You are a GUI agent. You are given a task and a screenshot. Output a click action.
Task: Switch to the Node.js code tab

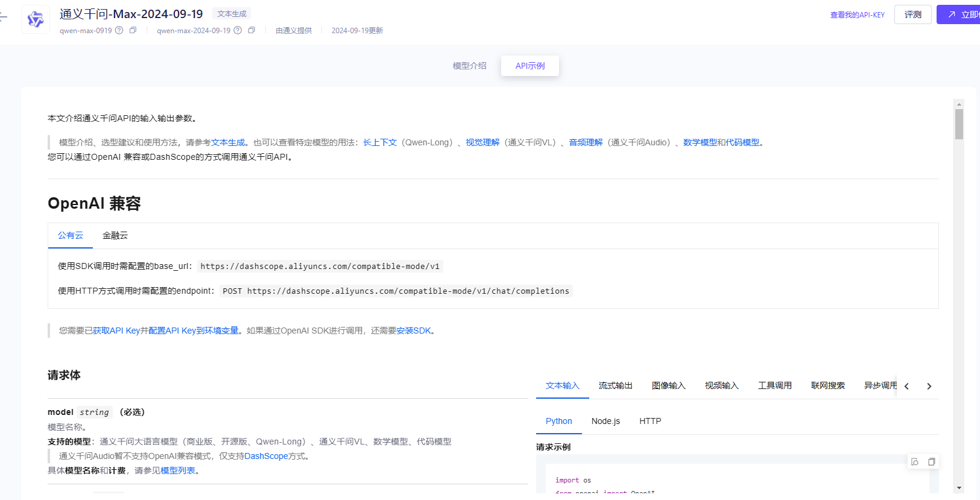[605, 421]
